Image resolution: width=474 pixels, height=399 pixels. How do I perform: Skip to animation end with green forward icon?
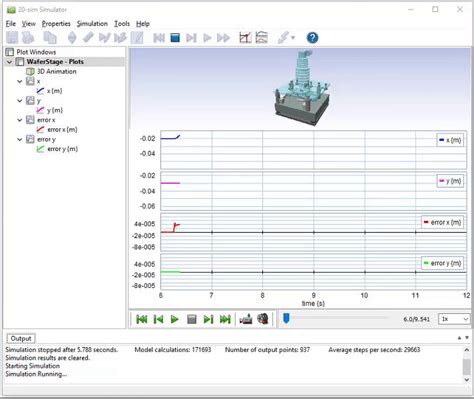(x=225, y=319)
